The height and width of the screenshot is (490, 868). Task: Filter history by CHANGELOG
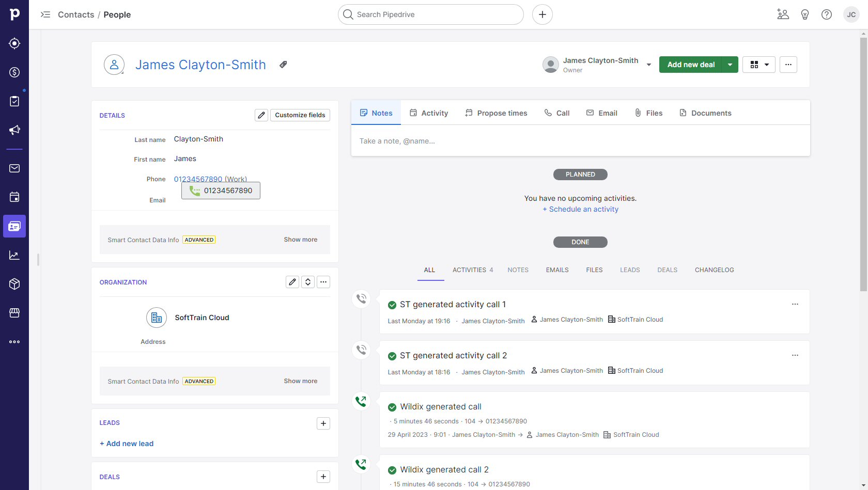point(714,270)
